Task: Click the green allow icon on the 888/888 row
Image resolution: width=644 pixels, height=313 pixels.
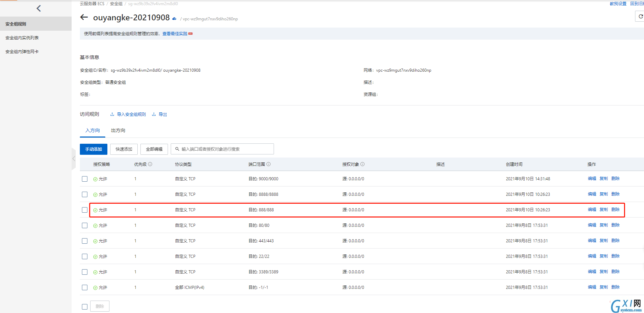Action: 95,210
